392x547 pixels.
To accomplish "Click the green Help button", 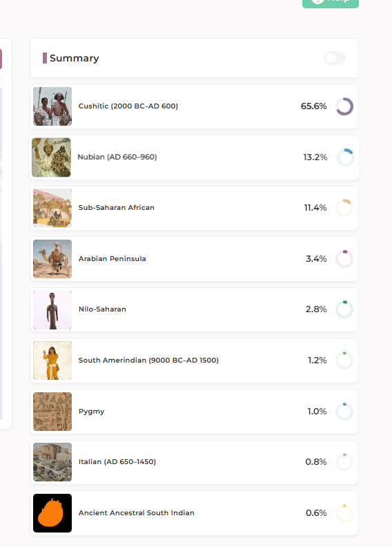I will (331, 3).
